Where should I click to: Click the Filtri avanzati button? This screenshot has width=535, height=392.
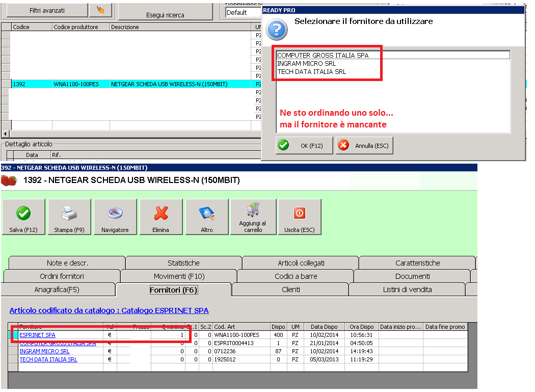(x=47, y=10)
